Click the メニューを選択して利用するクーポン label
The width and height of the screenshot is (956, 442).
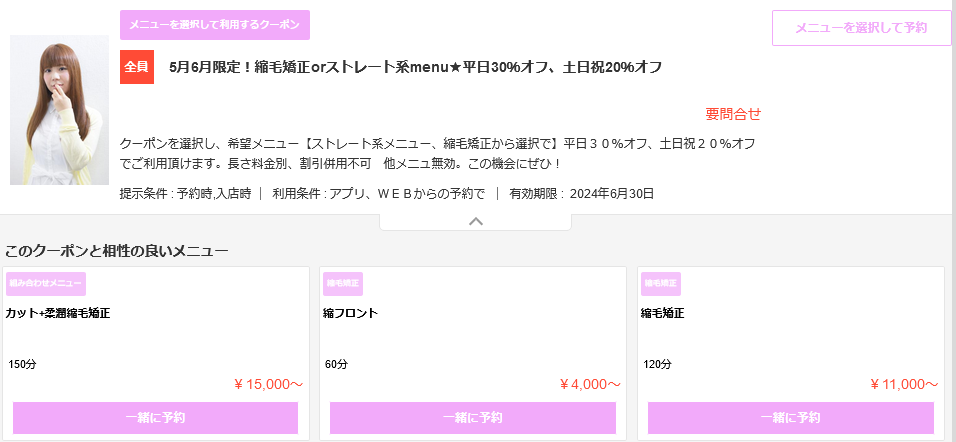click(x=215, y=25)
